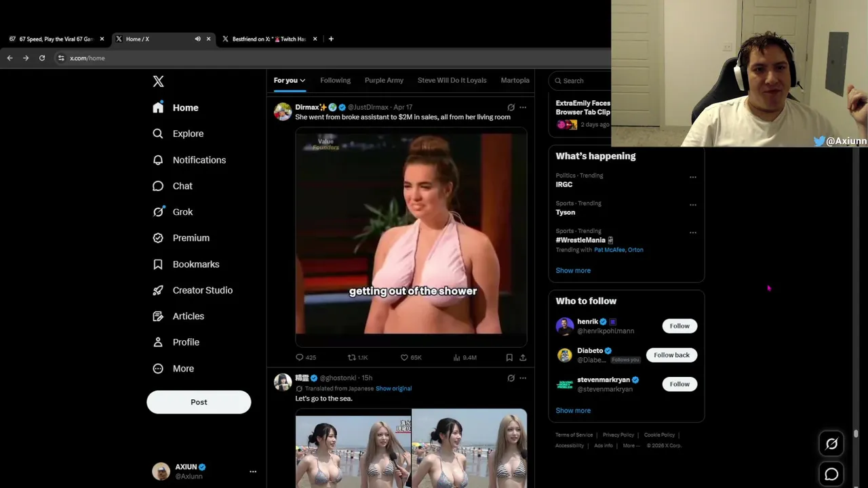Image resolution: width=868 pixels, height=488 pixels.
Task: Open the Tyson trending topic
Action: tap(565, 212)
